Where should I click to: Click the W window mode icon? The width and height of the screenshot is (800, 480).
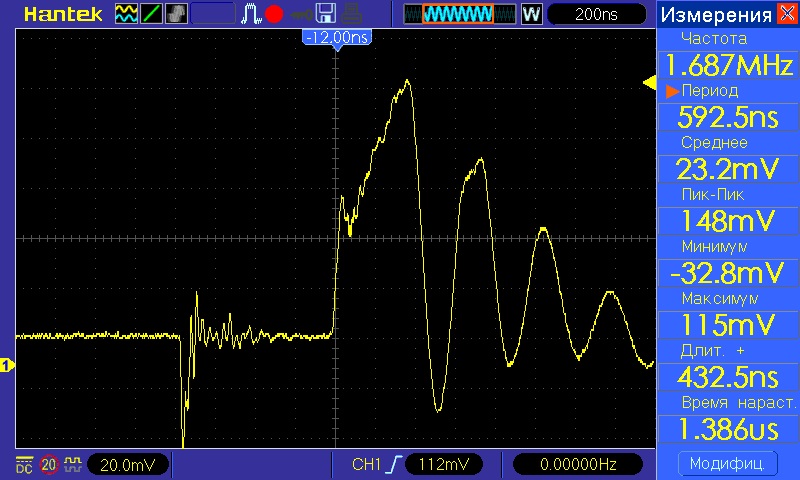pyautogui.click(x=531, y=14)
